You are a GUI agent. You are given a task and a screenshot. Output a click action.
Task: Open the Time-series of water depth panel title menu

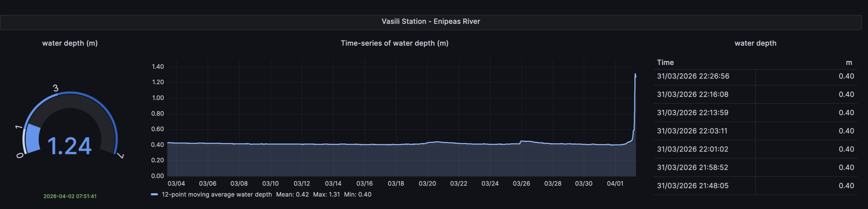(394, 43)
